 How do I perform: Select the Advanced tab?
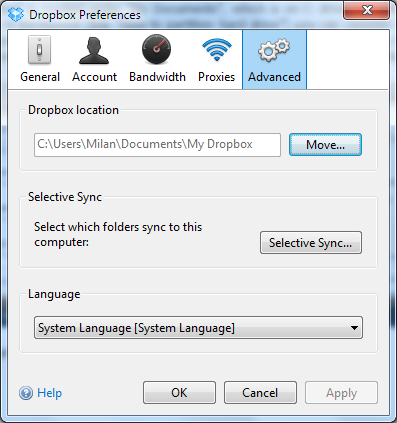point(274,59)
